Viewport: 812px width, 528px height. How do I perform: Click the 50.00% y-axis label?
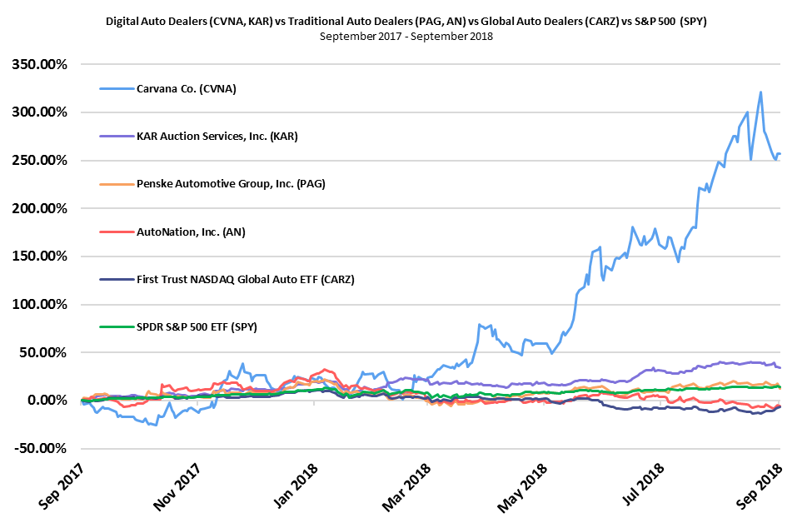43,352
